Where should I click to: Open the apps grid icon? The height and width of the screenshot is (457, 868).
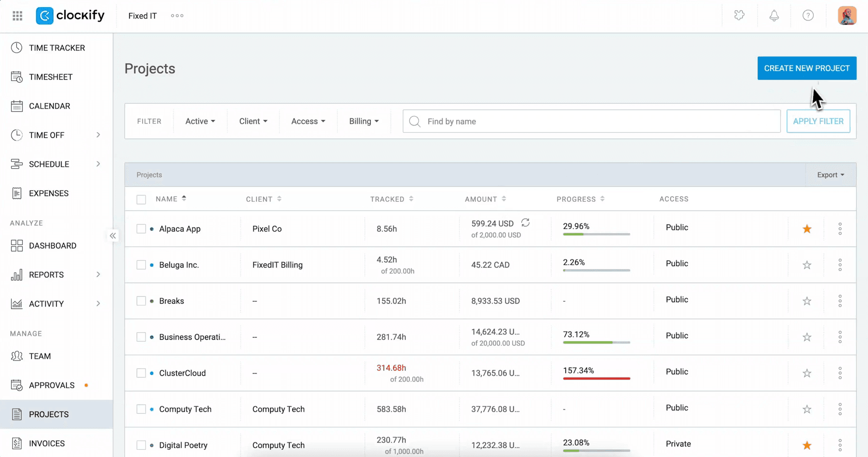[17, 16]
